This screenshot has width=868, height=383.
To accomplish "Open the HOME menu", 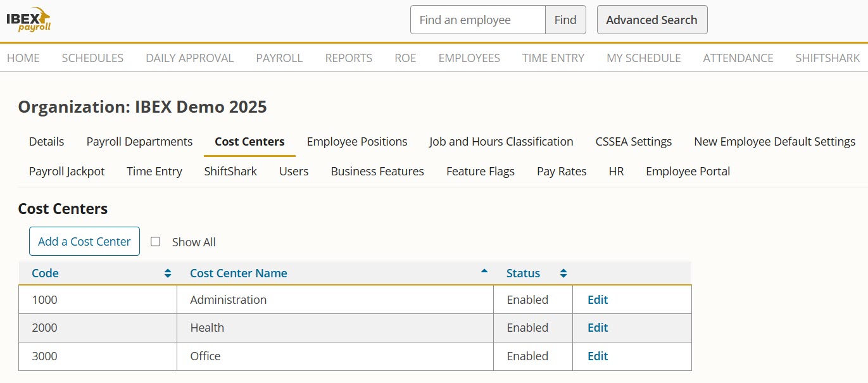I will pyautogui.click(x=23, y=58).
